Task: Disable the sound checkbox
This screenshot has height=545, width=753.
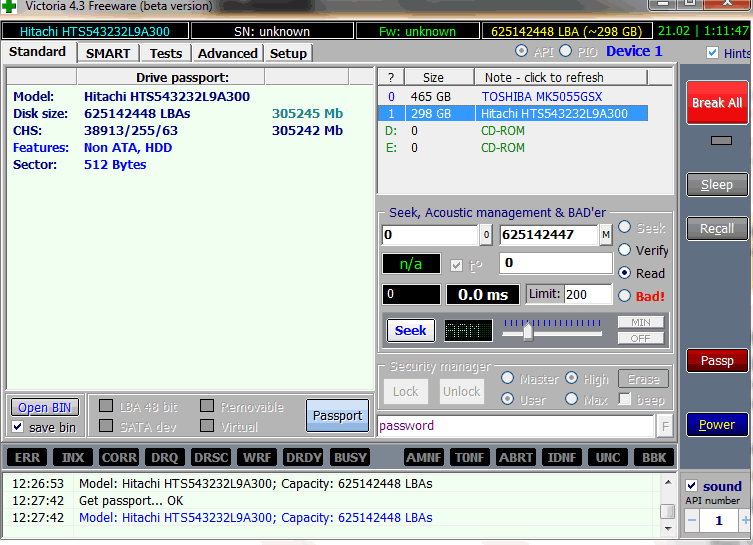Action: click(692, 485)
